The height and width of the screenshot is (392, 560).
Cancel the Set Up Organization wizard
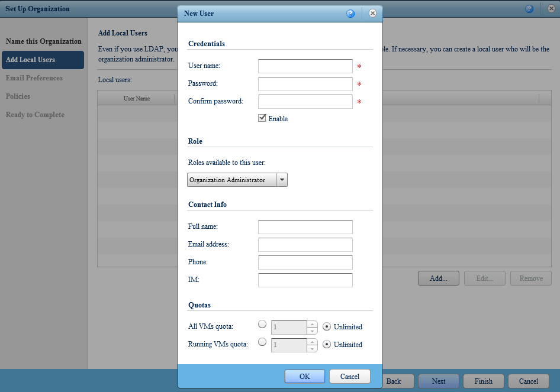click(x=529, y=381)
